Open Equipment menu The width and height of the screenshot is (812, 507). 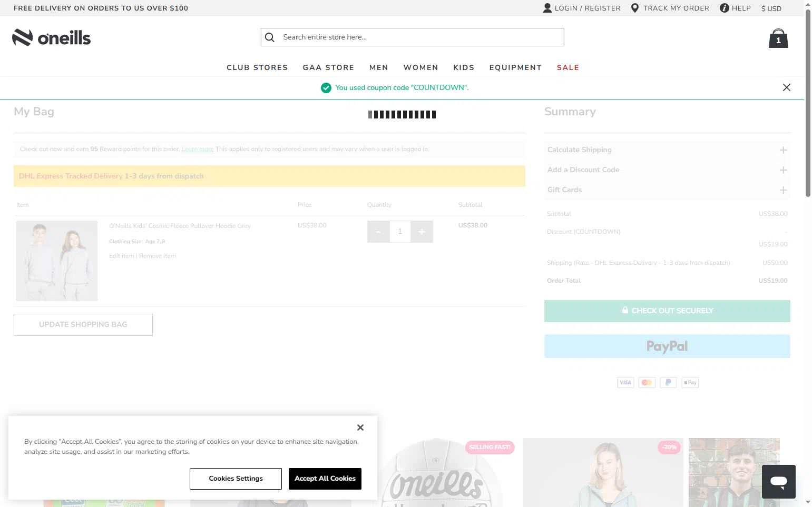point(515,67)
